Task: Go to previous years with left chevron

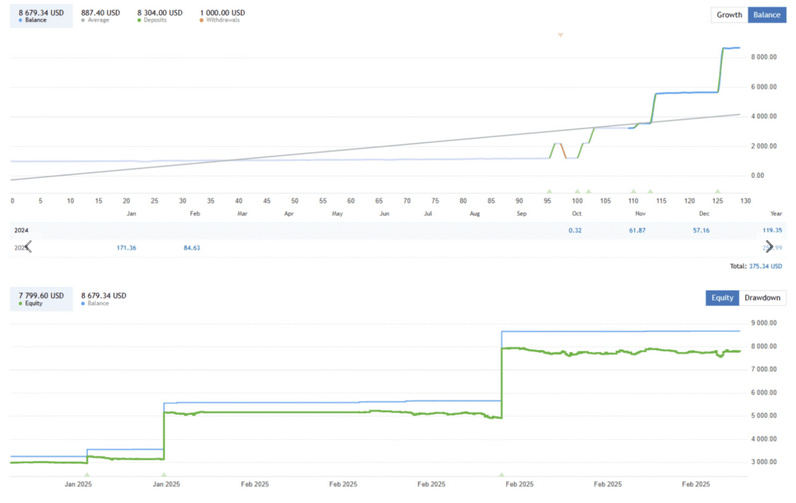Action: click(x=28, y=247)
